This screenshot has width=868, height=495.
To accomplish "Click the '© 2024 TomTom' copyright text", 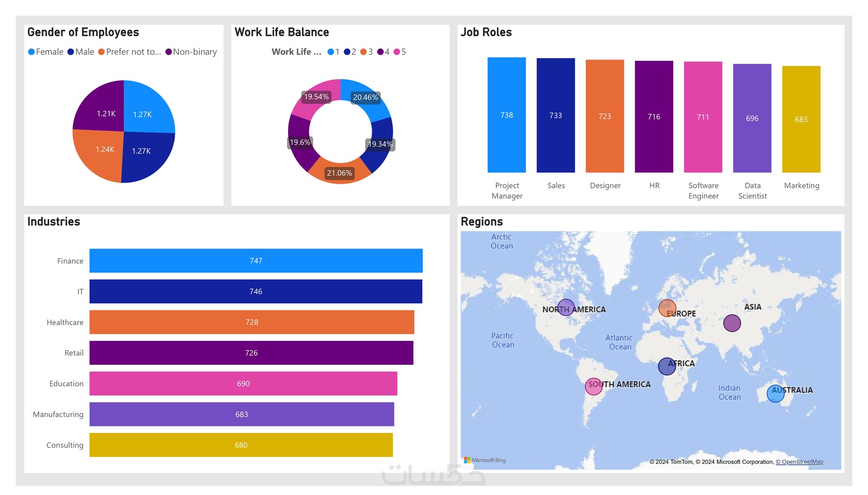I will click(671, 462).
